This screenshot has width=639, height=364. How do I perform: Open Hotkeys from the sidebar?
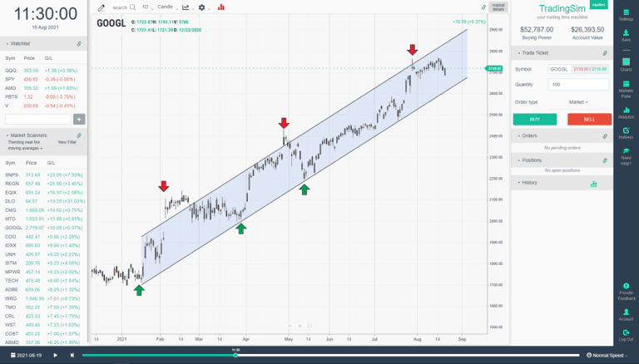click(626, 133)
